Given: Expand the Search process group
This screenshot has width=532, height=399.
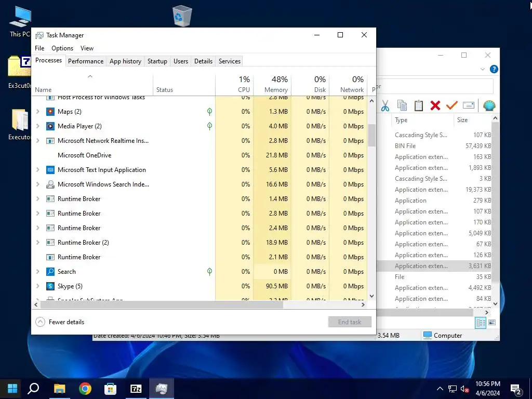Looking at the screenshot, I should tap(38, 271).
